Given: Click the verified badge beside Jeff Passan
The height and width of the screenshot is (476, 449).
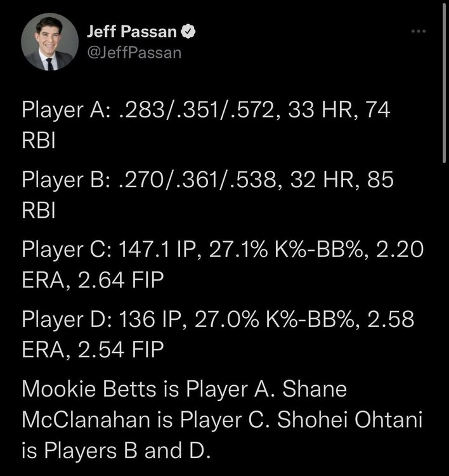Looking at the screenshot, I should pyautogui.click(x=190, y=31).
